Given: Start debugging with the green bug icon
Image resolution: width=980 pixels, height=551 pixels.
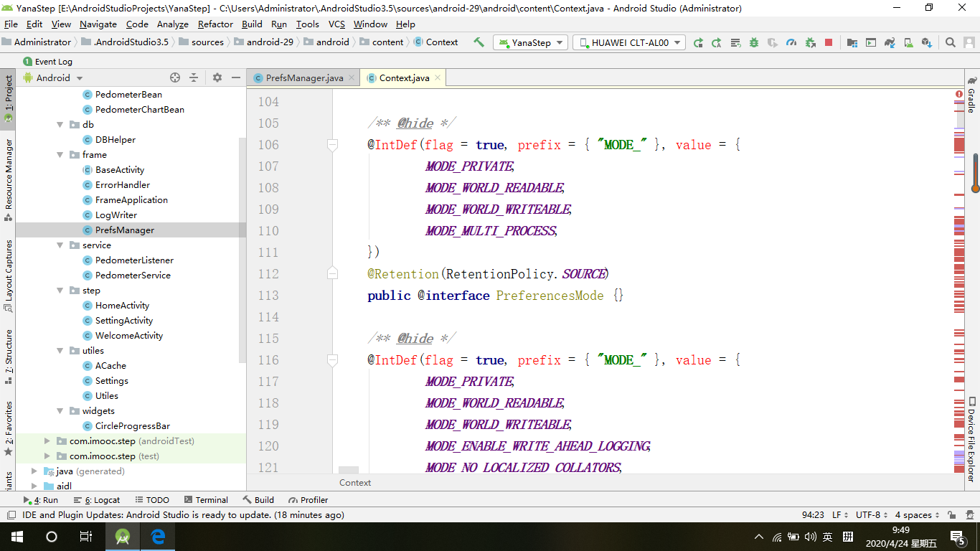Looking at the screenshot, I should click(x=754, y=42).
